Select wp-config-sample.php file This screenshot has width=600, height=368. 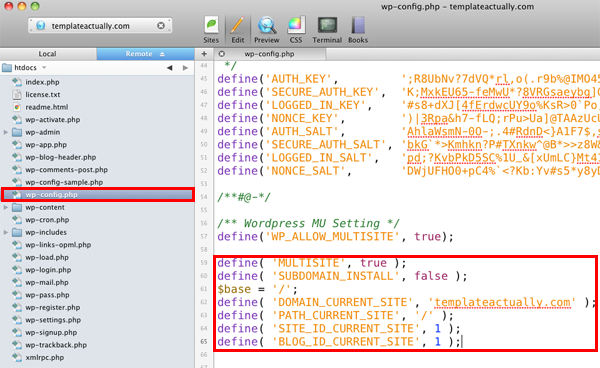(x=64, y=182)
